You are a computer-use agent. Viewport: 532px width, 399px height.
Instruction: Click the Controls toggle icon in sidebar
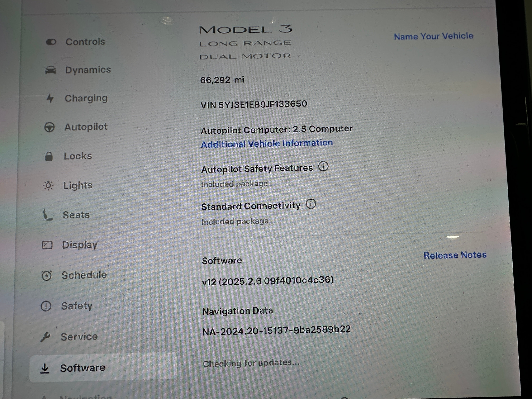point(51,42)
